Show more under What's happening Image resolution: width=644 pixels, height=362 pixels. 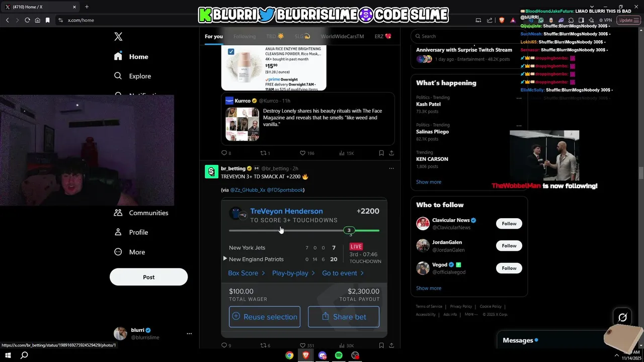tap(429, 182)
